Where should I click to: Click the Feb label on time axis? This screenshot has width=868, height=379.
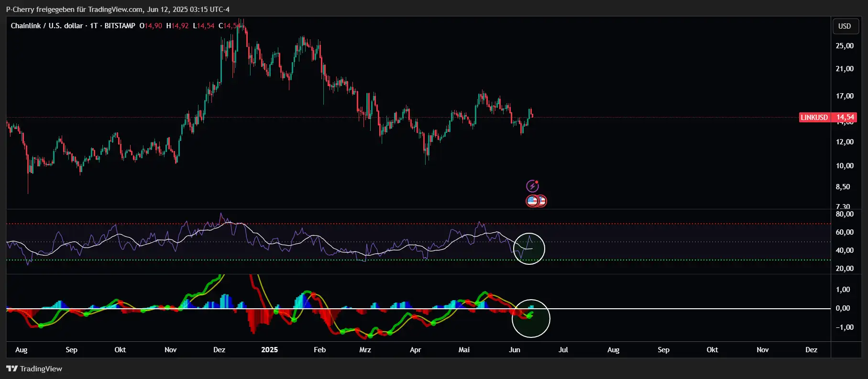click(x=319, y=350)
